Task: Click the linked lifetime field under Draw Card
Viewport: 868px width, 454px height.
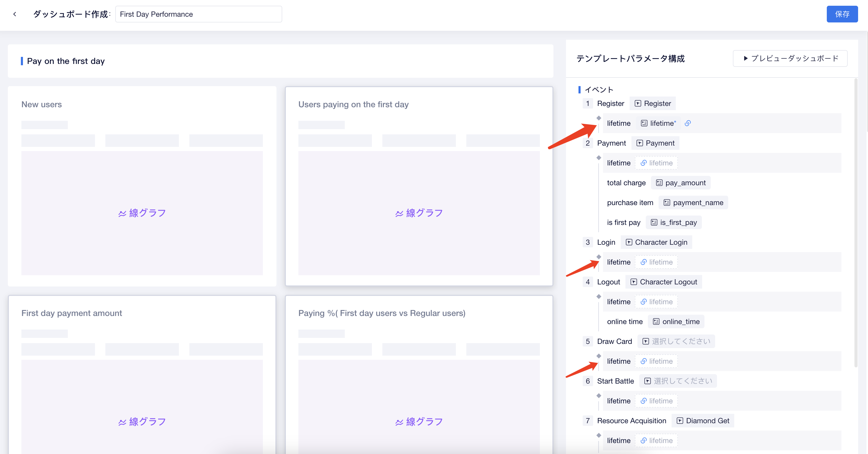Action: coord(656,361)
